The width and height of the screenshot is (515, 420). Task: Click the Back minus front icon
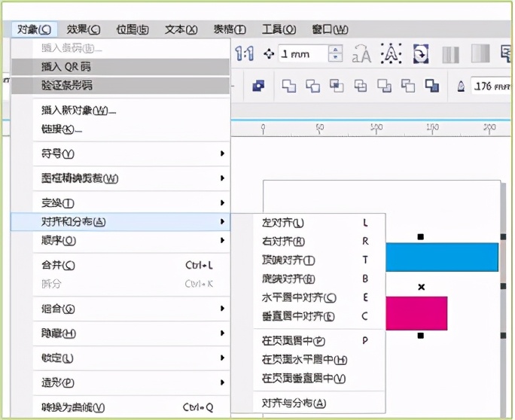pos(408,86)
